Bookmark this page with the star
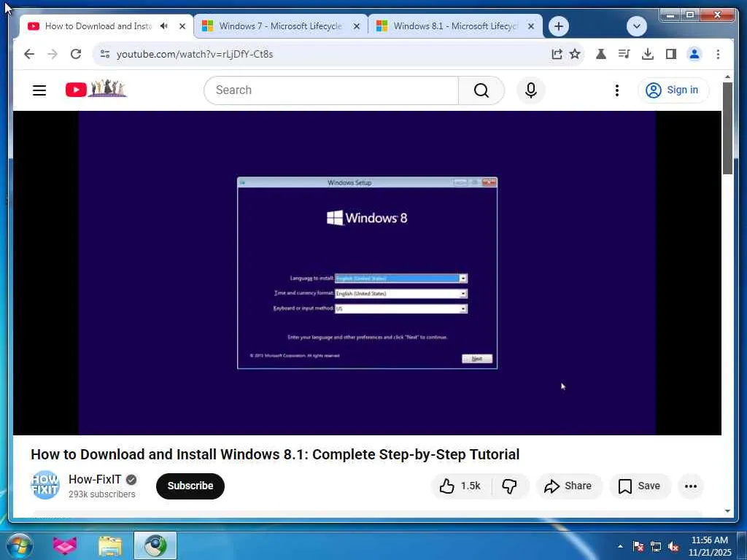 (575, 54)
